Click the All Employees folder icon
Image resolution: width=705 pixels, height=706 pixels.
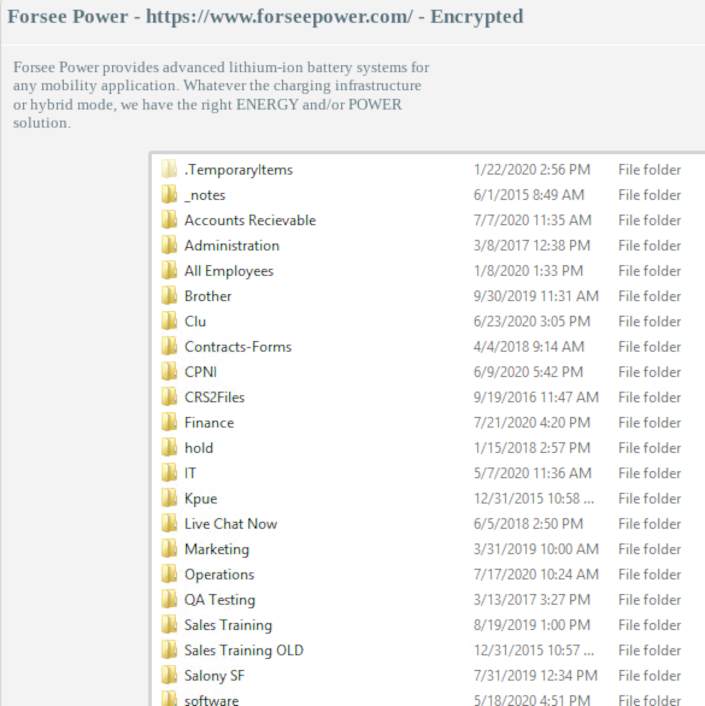pos(169,271)
